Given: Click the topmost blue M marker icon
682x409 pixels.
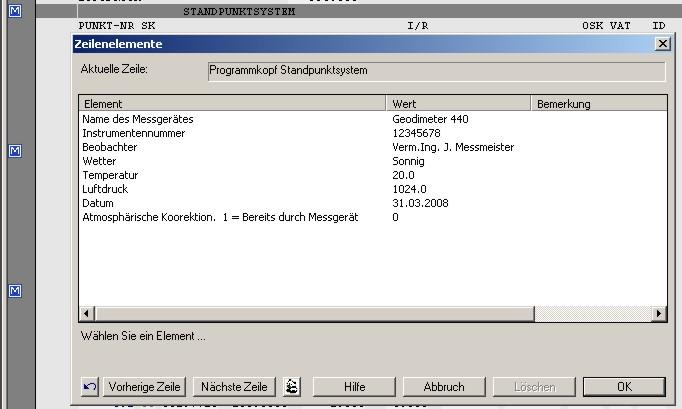Looking at the screenshot, I should pos(15,11).
